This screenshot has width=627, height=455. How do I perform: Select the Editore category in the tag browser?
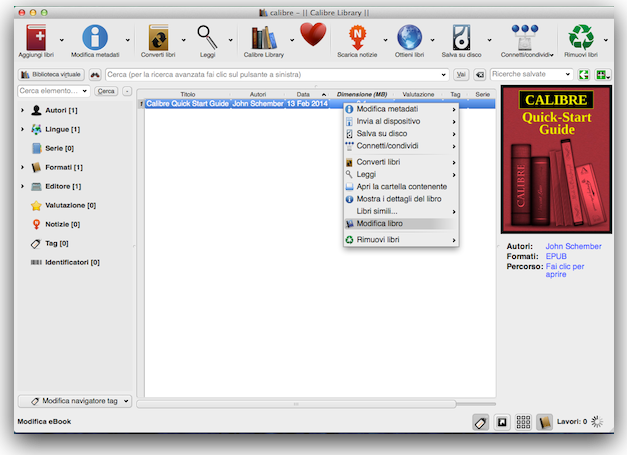pos(63,186)
